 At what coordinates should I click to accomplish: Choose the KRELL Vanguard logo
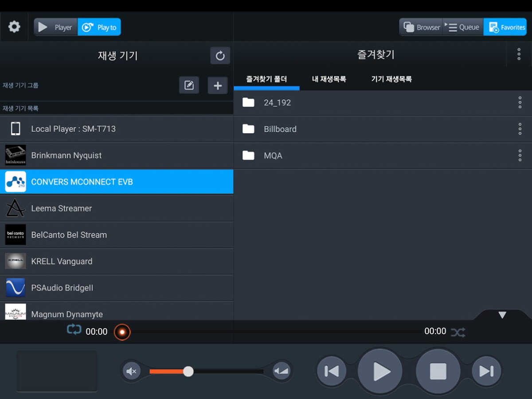tap(16, 261)
